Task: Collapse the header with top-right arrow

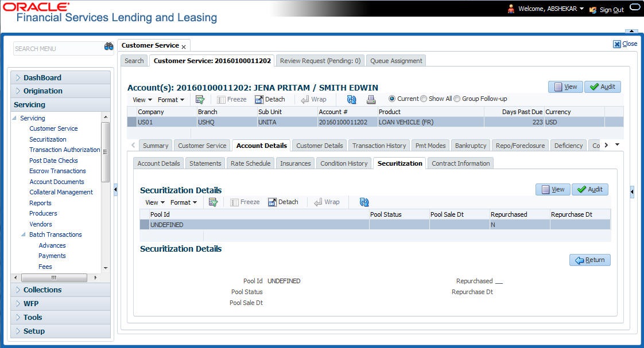Action: pyautogui.click(x=631, y=31)
